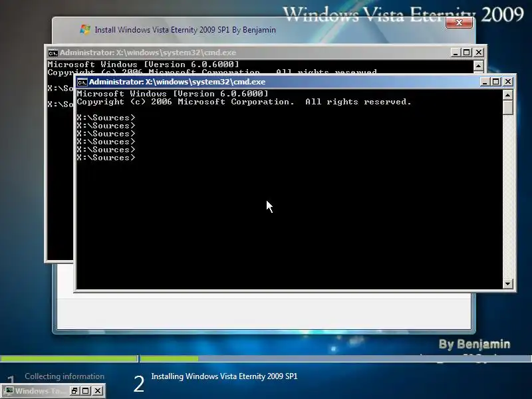Click scroll down arrow in front cmd window
Screen dimensions: 532x399
(508, 284)
